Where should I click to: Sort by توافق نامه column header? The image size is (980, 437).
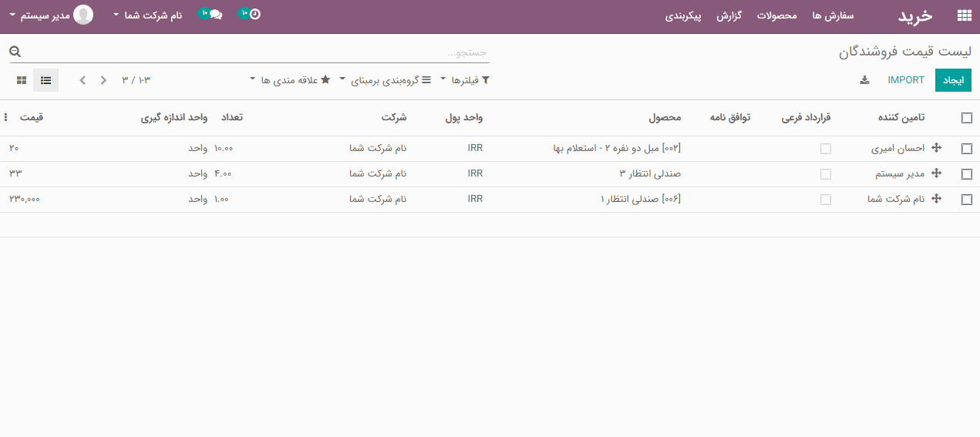[730, 118]
